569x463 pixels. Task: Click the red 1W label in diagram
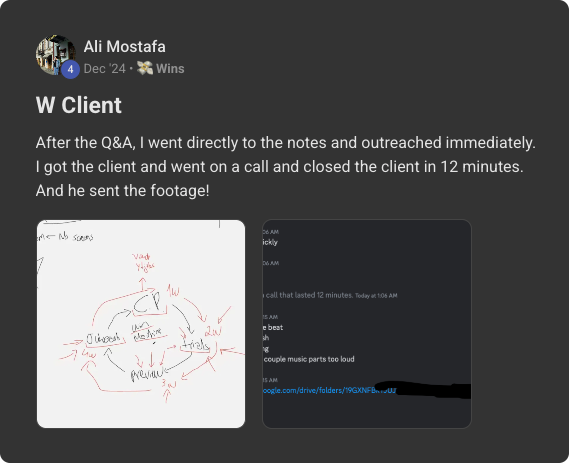point(173,291)
